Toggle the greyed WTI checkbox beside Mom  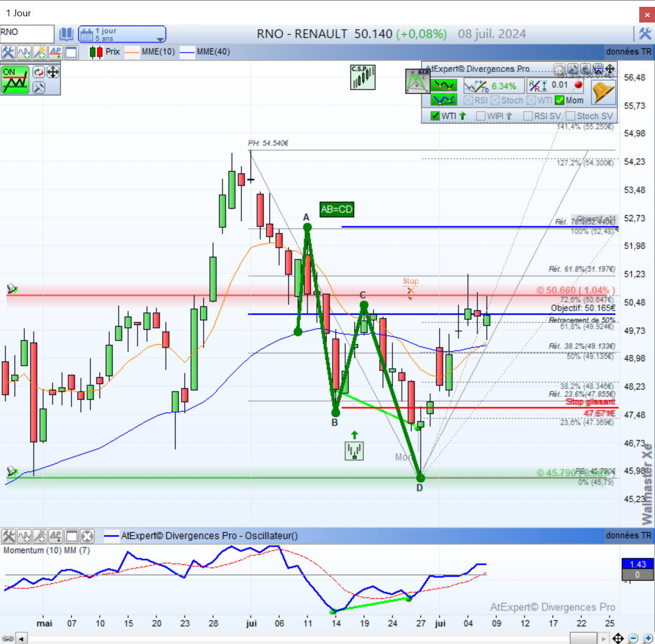click(531, 100)
